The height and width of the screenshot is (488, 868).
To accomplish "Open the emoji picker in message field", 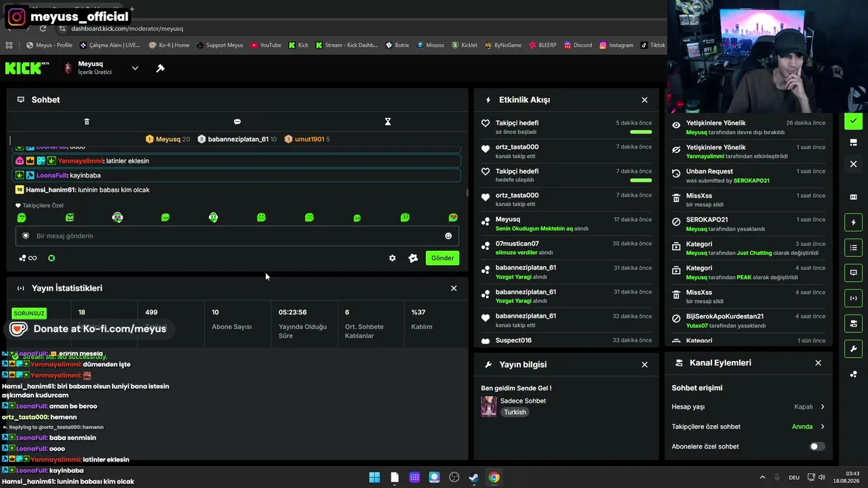I will (x=448, y=236).
